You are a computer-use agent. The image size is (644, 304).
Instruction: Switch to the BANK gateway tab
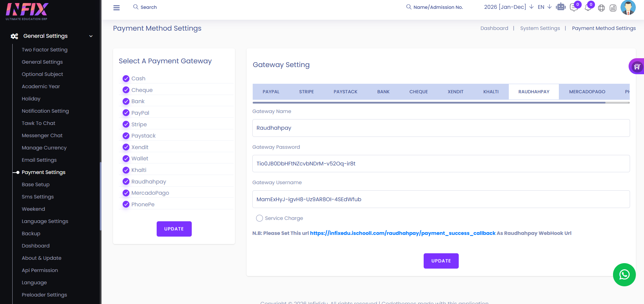[x=383, y=92]
